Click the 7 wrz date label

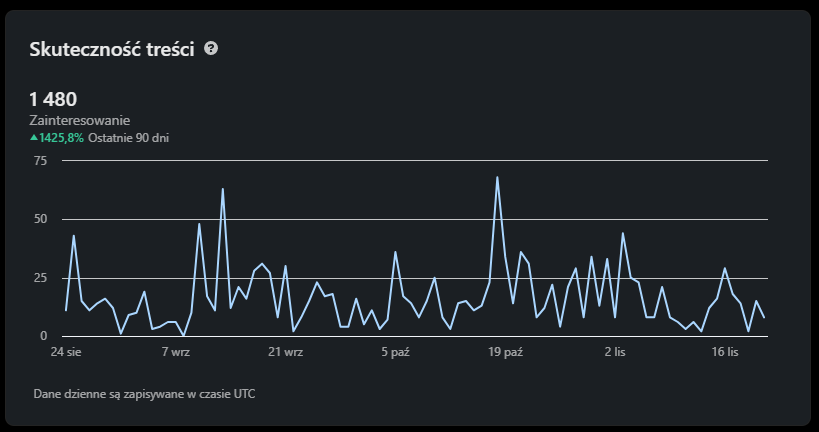coord(175,353)
